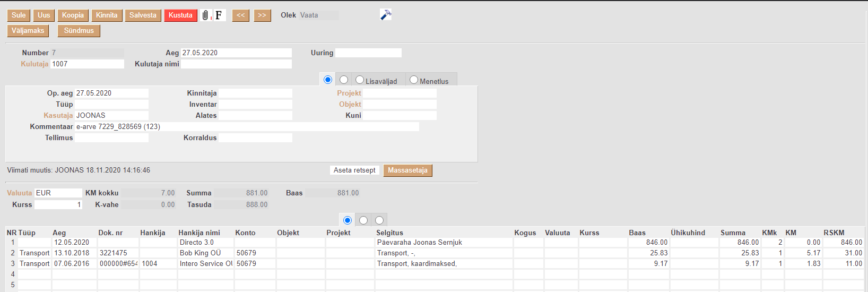Go to the previous document with <<
This screenshot has width=868, height=292.
click(x=241, y=15)
